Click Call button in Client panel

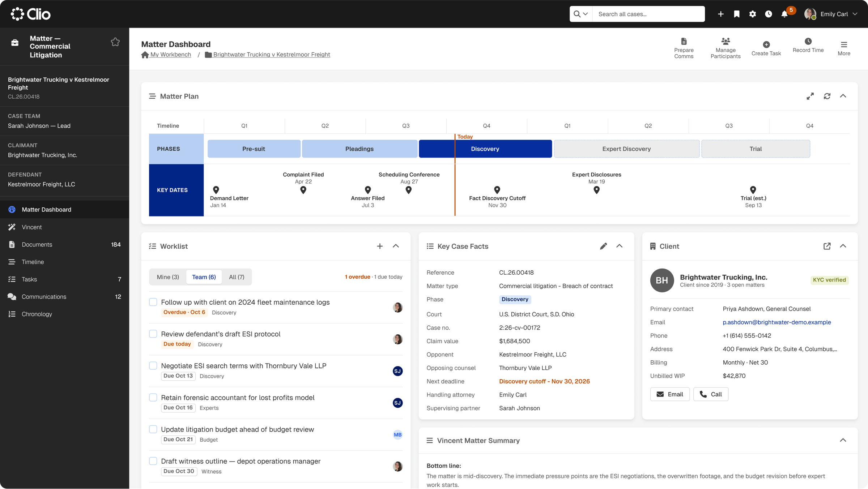[711, 394]
